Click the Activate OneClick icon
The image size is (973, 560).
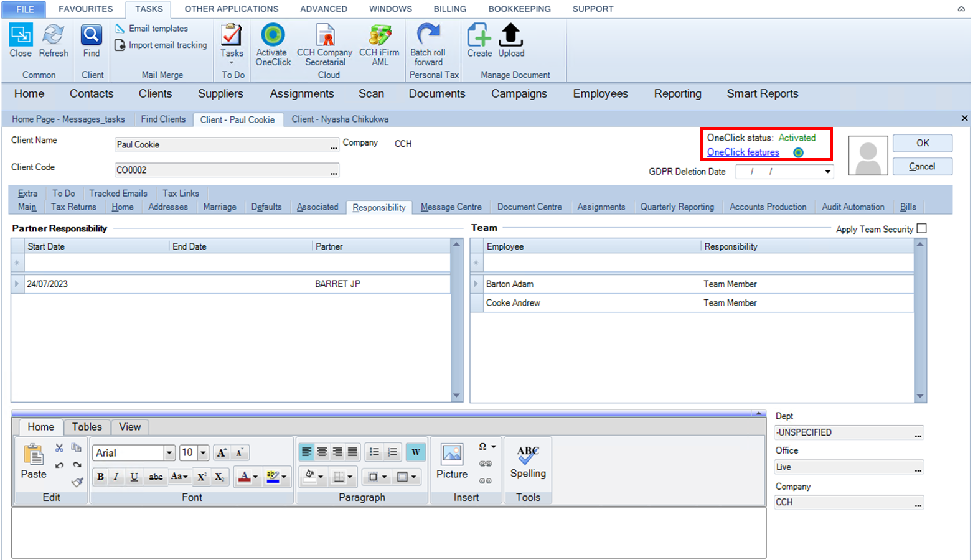point(273,45)
